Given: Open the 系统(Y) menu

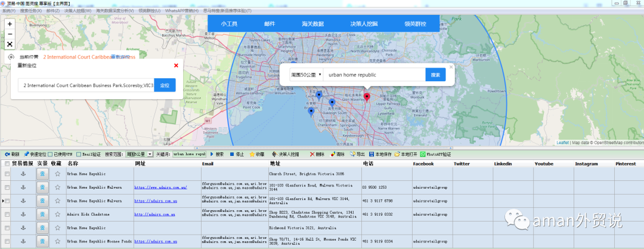Looking at the screenshot, I should tap(8, 10).
